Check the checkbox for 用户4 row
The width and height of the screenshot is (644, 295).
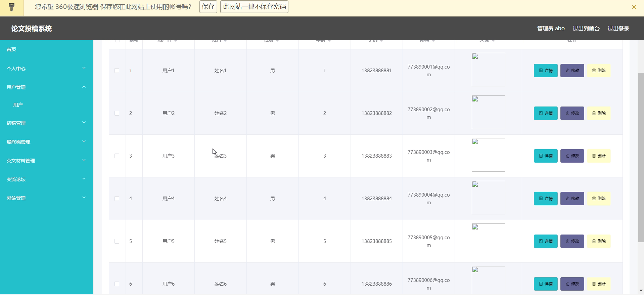pos(117,199)
